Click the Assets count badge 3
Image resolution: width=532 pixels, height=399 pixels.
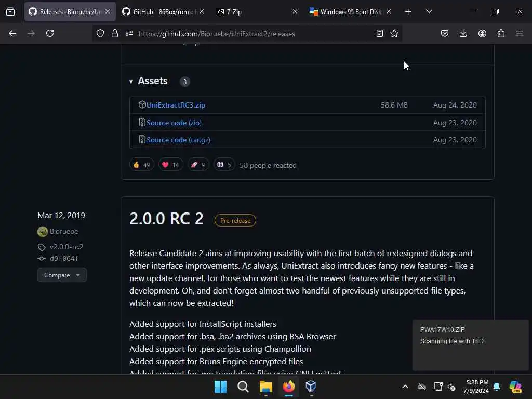tap(184, 82)
